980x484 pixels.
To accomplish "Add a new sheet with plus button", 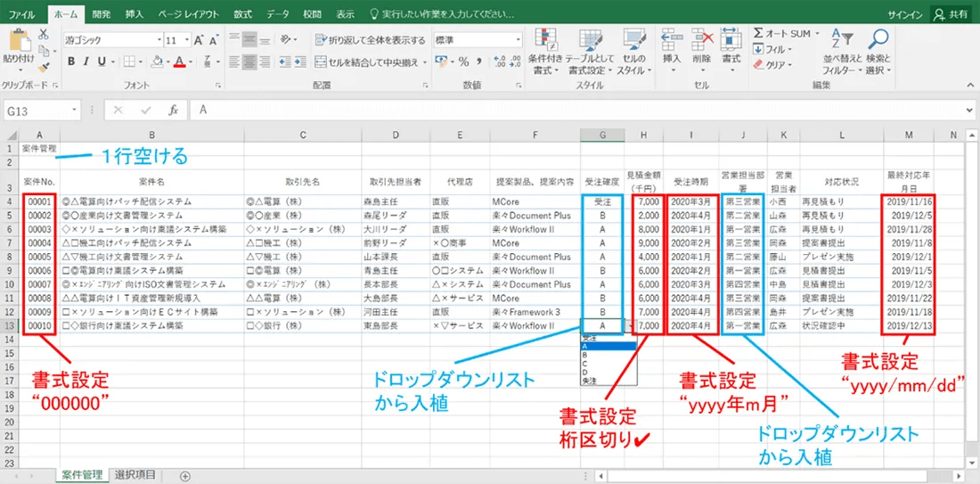I will tap(185, 475).
